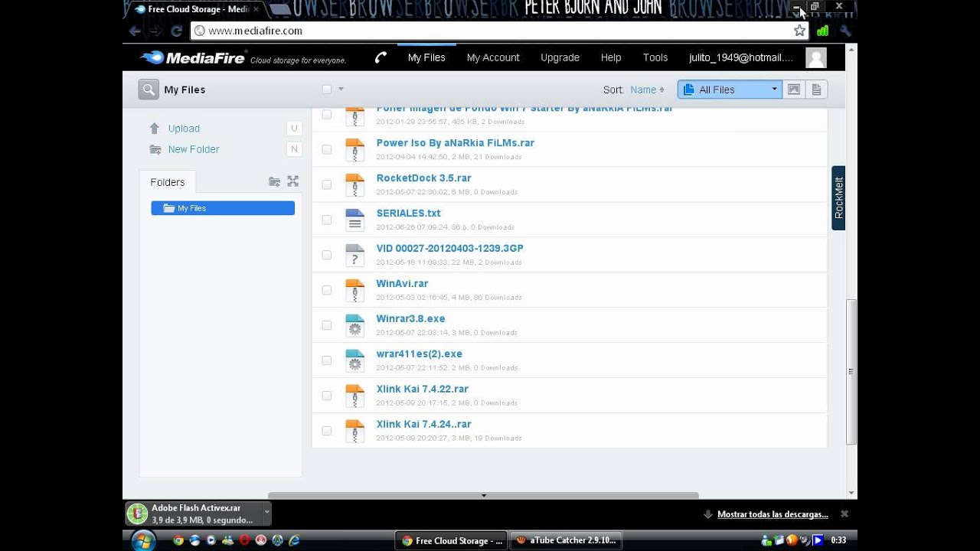Image resolution: width=980 pixels, height=551 pixels.
Task: Open the user avatar in the header
Action: pos(816,57)
